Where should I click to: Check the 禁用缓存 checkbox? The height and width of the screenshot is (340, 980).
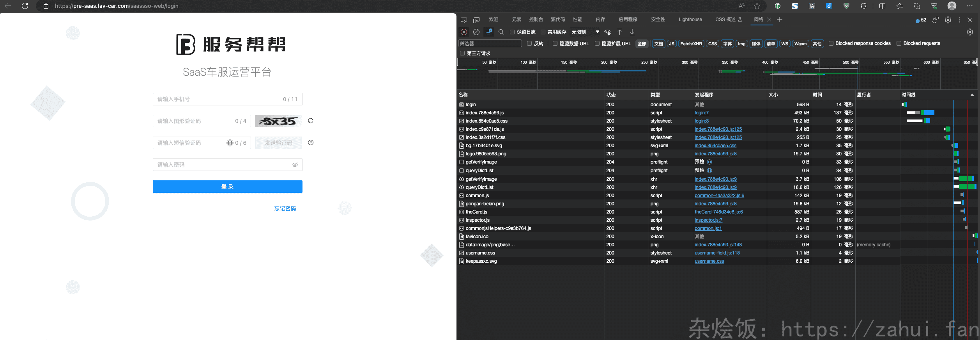[x=543, y=32]
